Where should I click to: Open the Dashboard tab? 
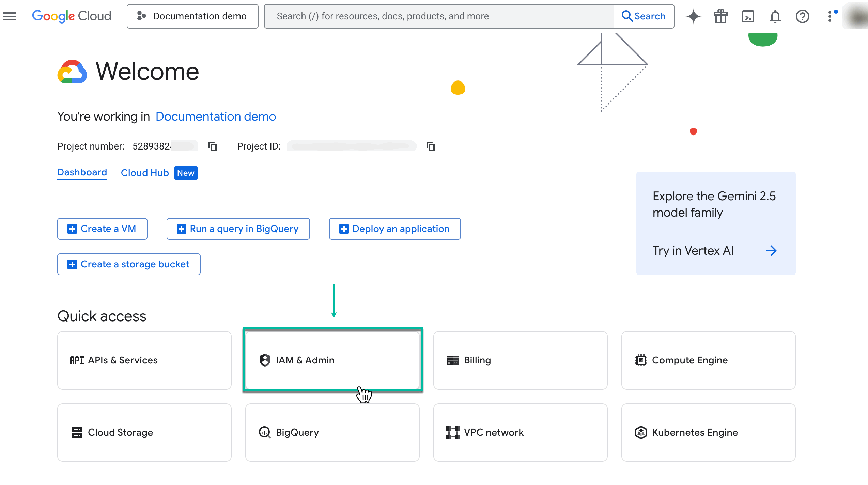point(82,172)
